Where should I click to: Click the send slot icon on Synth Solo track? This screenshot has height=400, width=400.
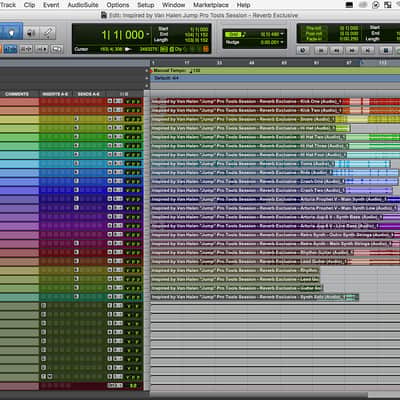click(x=76, y=296)
